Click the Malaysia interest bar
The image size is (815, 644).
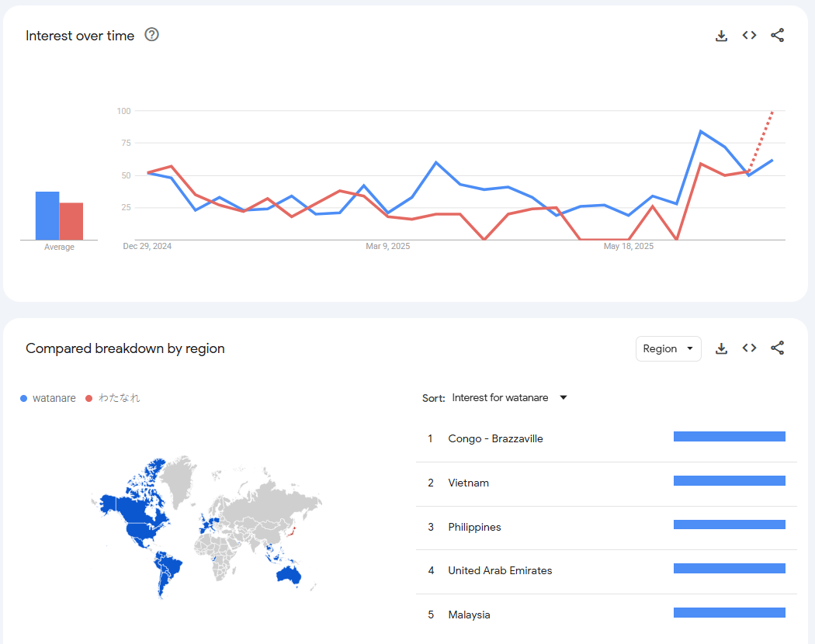point(730,613)
